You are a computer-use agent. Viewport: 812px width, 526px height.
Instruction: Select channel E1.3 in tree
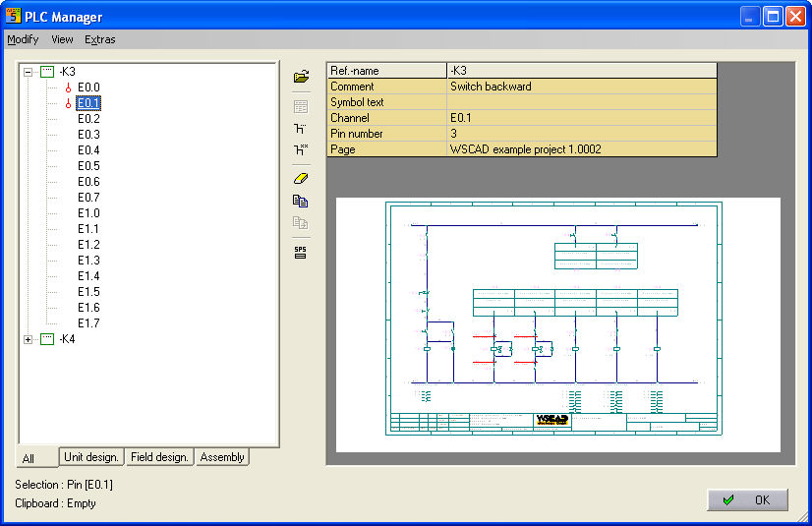[88, 261]
